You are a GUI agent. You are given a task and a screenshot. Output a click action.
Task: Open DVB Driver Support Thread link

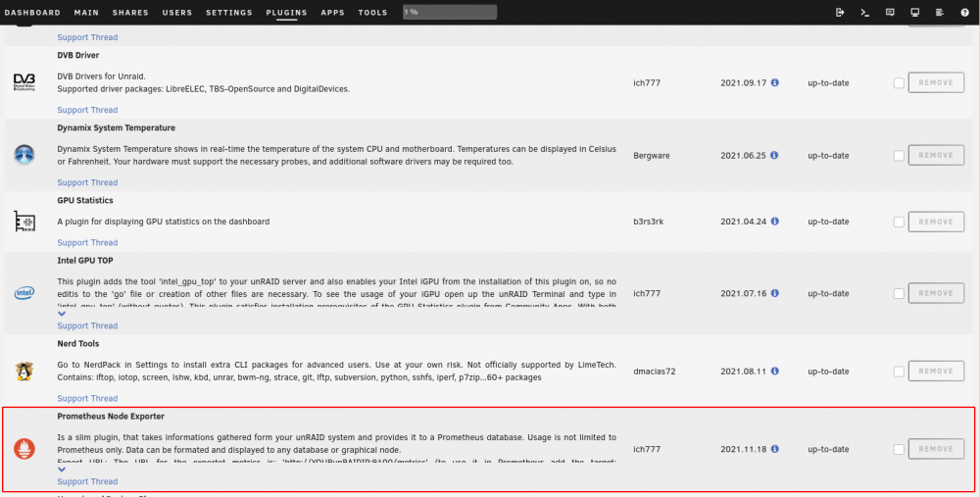pos(87,110)
